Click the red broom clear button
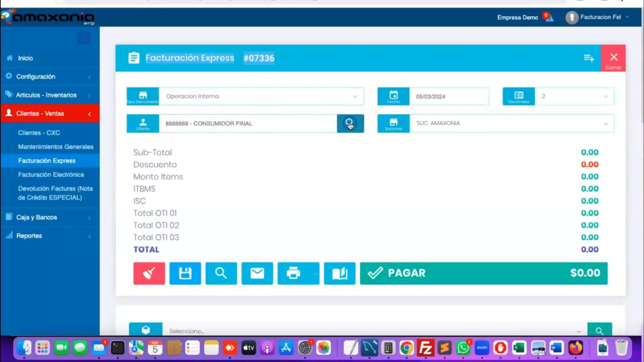Image resolution: width=644 pixels, height=362 pixels. (149, 274)
